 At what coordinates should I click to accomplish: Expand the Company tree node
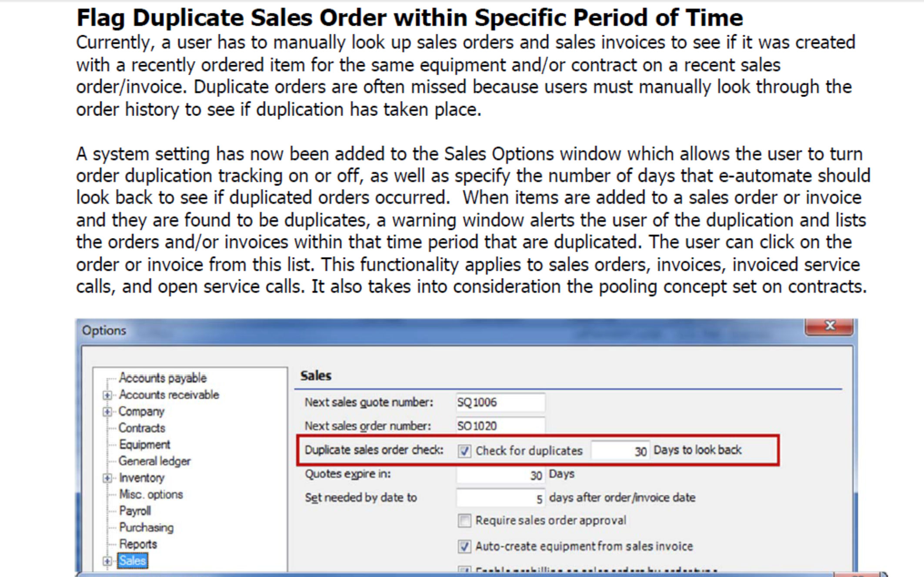tap(107, 412)
